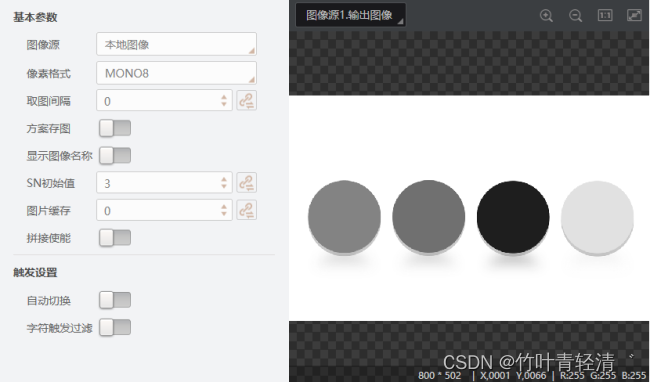Viewport: 650px width, 382px height.
Task: Decrease the 取图间隔 value with down arrow
Action: (x=224, y=104)
